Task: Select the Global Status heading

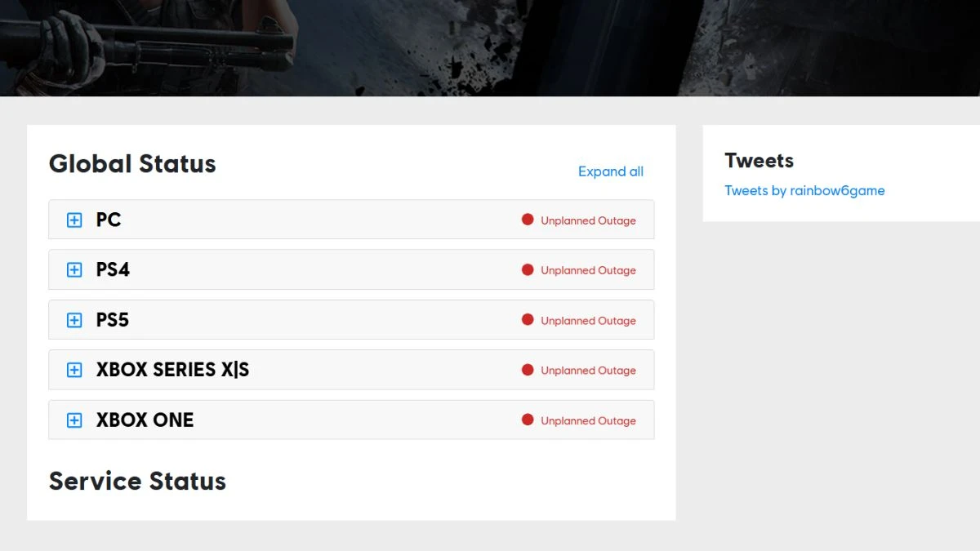Action: (132, 164)
